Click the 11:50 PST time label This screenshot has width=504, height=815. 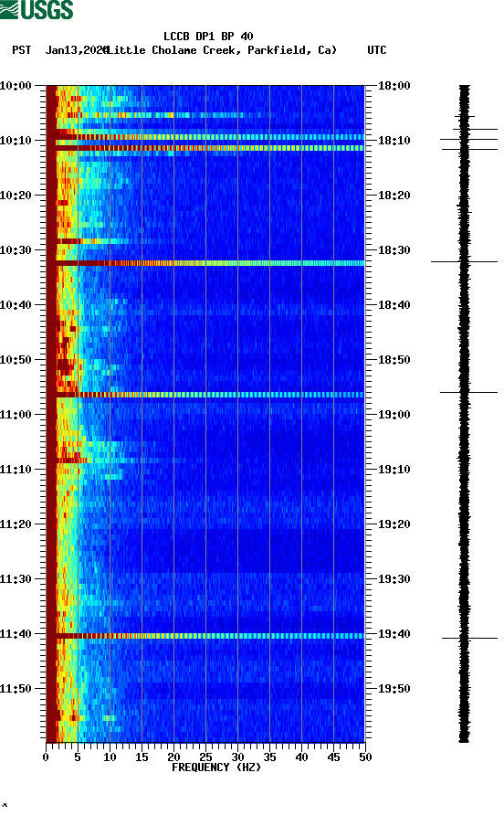16,689
